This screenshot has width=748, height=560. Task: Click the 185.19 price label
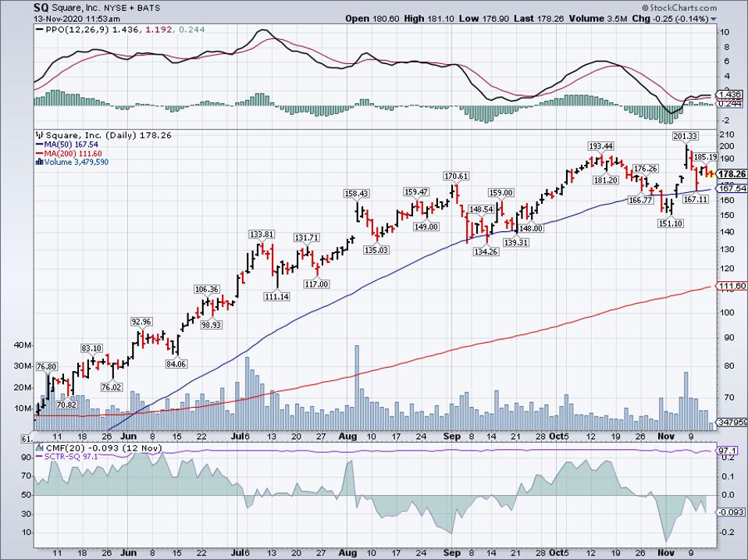(705, 157)
